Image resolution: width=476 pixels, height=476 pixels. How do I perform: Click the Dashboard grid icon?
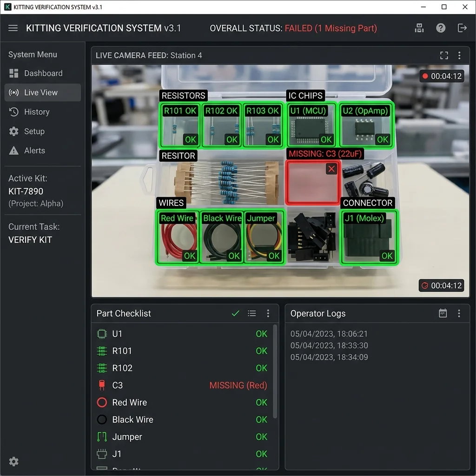13,73
